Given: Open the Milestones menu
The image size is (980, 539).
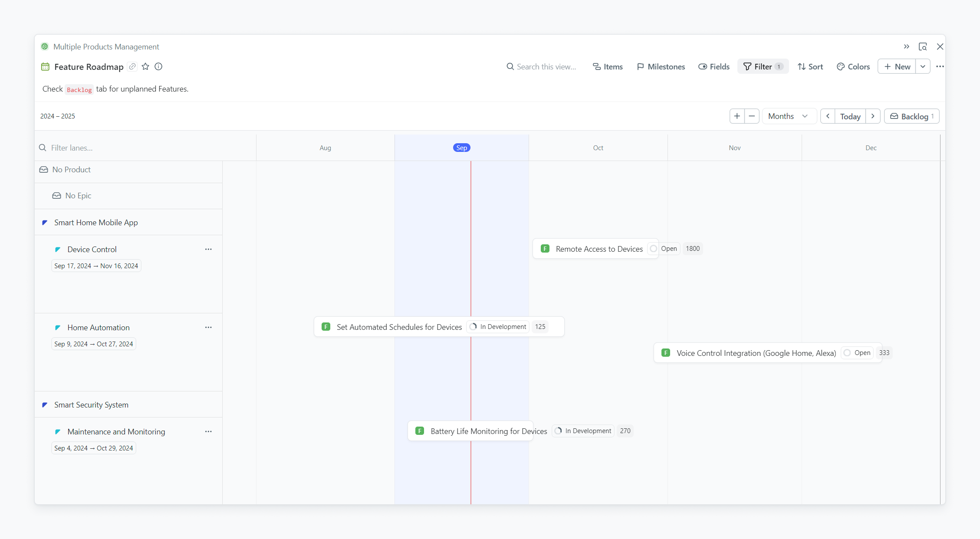Looking at the screenshot, I should click(661, 66).
